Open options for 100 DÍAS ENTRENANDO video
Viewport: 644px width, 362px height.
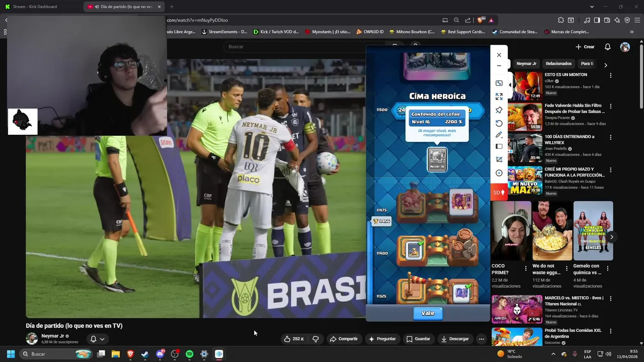[x=611, y=137]
